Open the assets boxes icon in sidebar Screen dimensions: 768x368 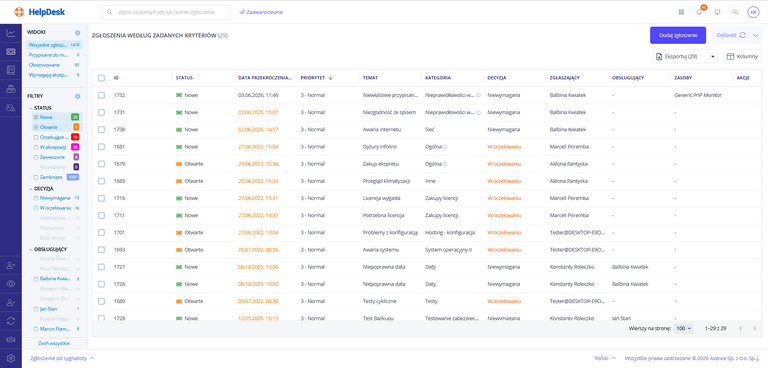tap(11, 89)
